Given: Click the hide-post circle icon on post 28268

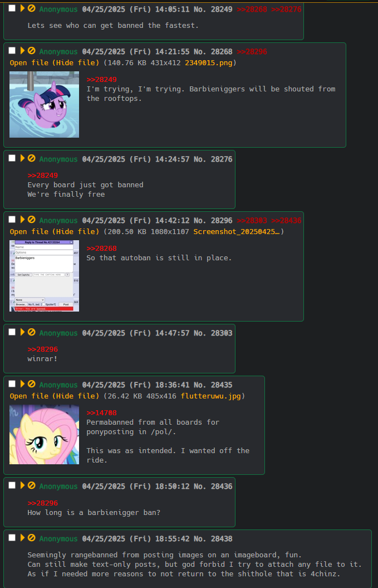Looking at the screenshot, I should point(32,51).
